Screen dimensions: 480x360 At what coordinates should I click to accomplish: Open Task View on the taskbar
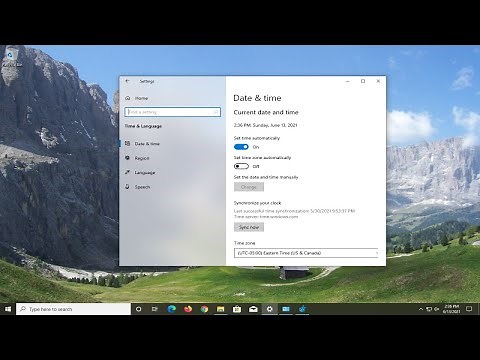[x=155, y=309]
